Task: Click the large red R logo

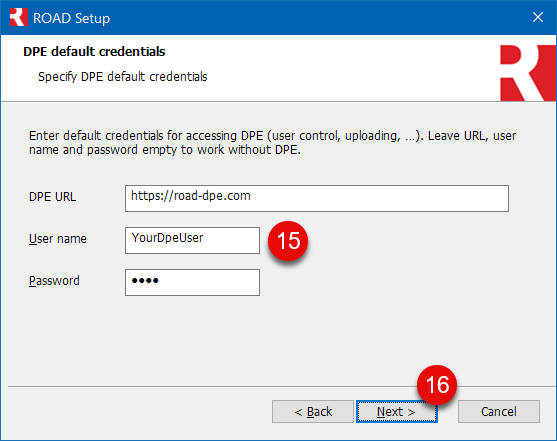Action: 528,73
